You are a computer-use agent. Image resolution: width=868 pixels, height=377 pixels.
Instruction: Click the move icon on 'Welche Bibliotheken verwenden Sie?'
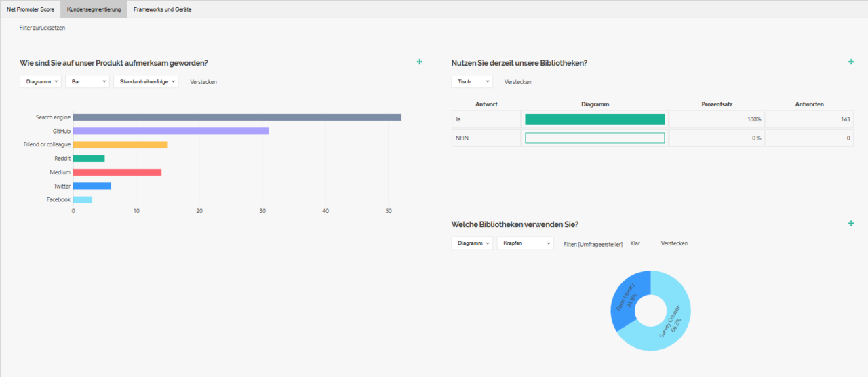[851, 224]
